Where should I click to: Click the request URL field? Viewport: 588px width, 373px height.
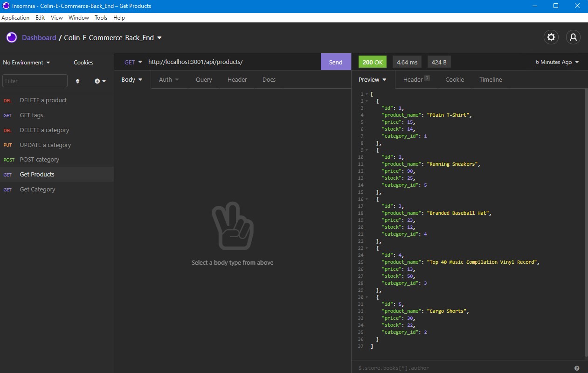click(x=233, y=62)
